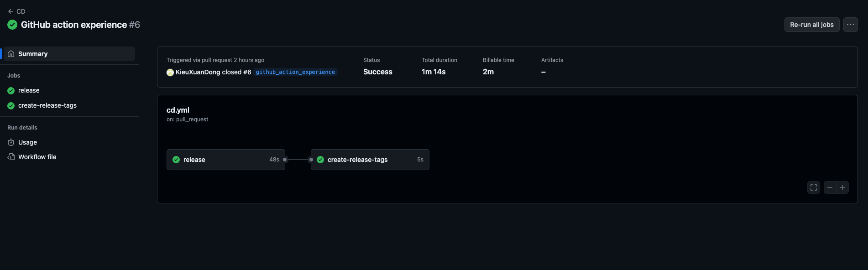
Task: Click the stopwatch icon next to Usage
Action: pos(11,142)
